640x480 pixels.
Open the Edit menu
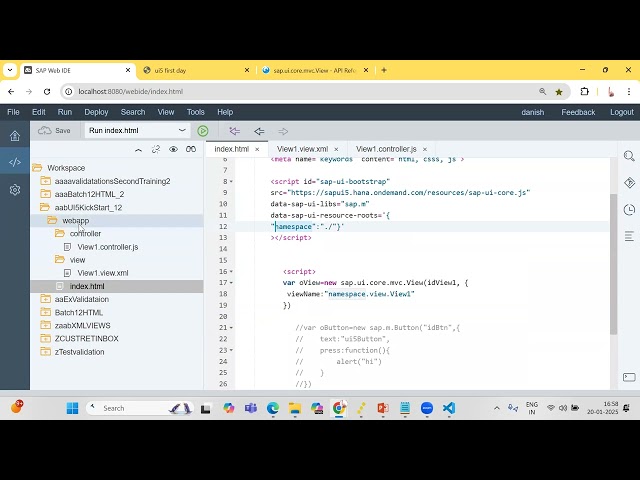pyautogui.click(x=39, y=112)
